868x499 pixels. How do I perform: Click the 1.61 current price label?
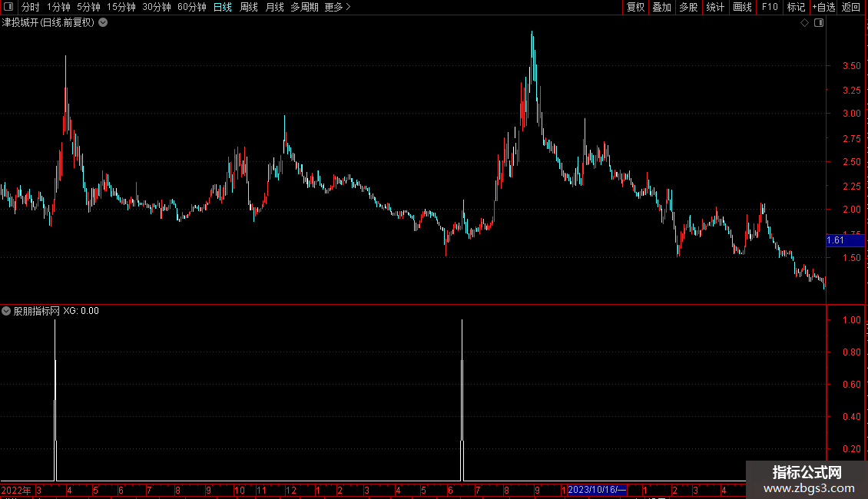click(x=845, y=240)
